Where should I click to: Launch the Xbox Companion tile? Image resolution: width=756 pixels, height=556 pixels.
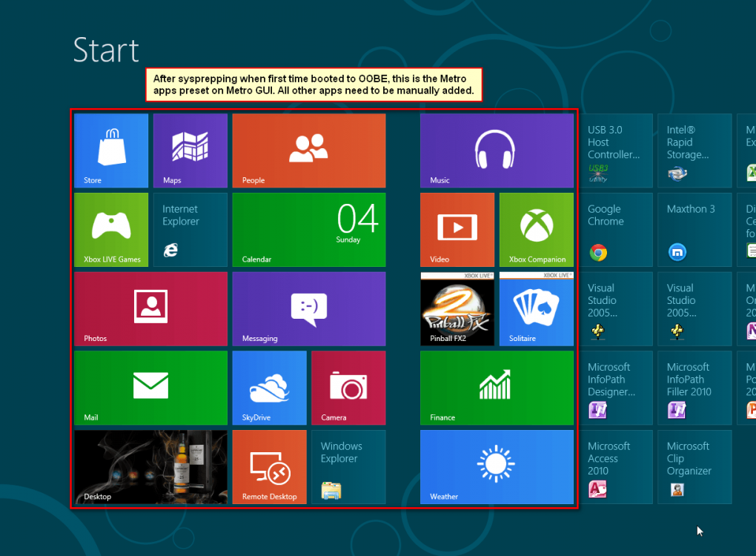click(536, 229)
